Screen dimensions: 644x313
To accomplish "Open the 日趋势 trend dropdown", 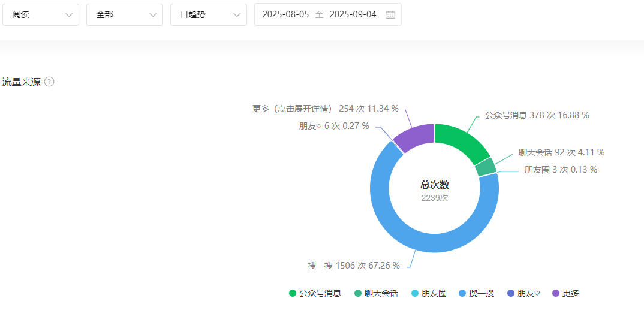I will coord(209,15).
